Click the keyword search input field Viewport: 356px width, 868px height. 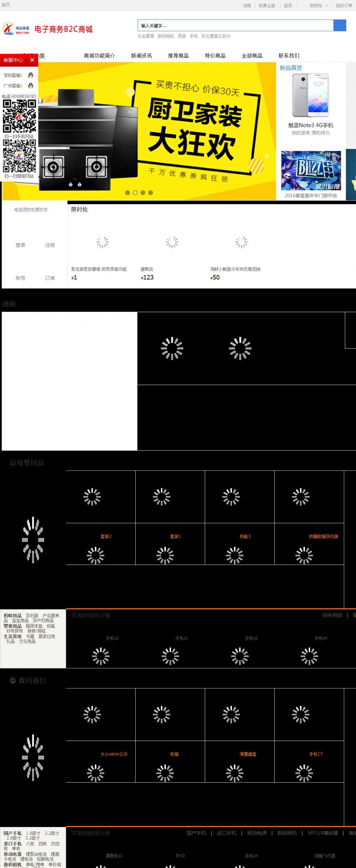point(236,25)
